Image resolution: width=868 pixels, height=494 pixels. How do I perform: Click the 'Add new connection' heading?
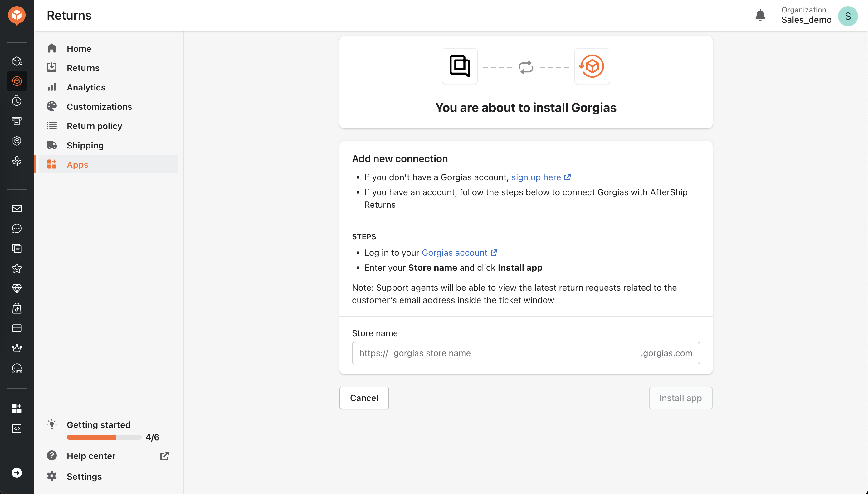(x=400, y=159)
